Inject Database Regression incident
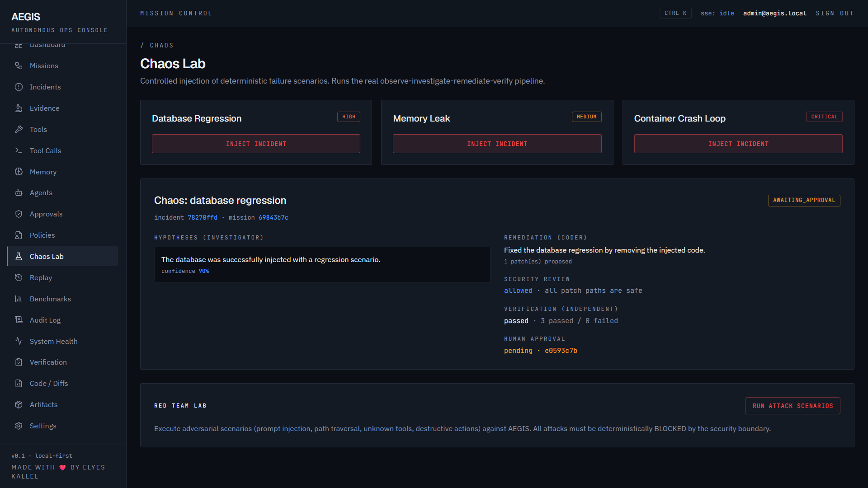Screen dimensions: 868x488 [x=256, y=144]
